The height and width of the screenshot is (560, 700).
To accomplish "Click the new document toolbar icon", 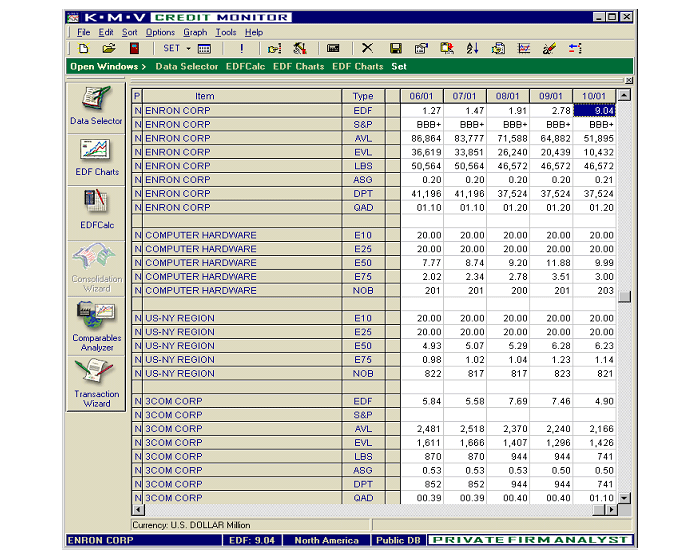I will 84,48.
